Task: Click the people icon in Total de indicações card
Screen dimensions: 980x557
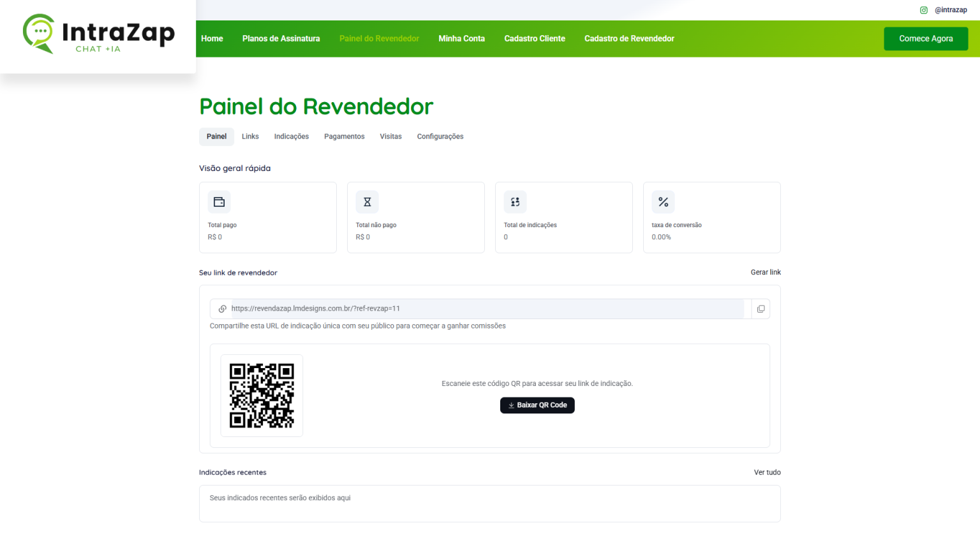Action: click(515, 202)
